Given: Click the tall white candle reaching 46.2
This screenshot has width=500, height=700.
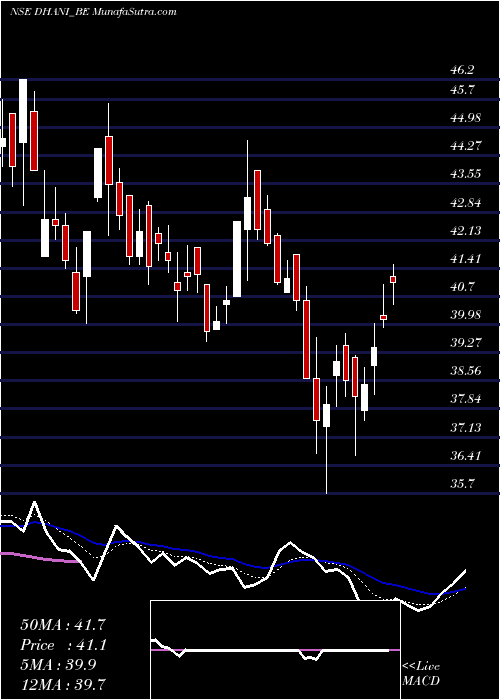Looking at the screenshot, I should point(23,111).
